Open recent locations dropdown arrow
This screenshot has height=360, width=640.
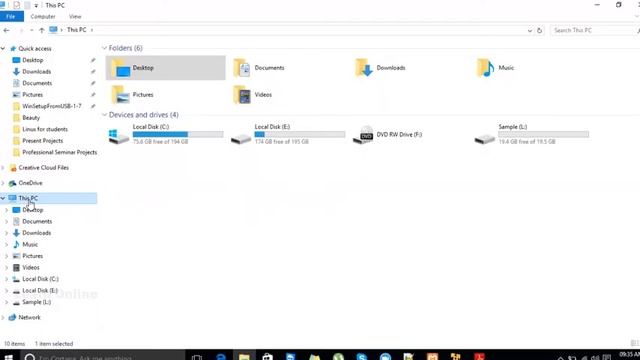pyautogui.click(x=31, y=30)
